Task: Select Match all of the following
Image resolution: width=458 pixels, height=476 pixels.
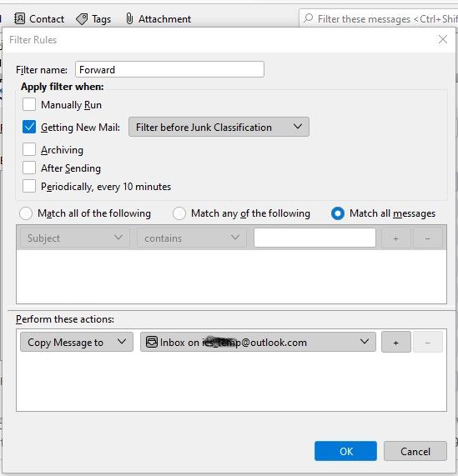Action: [26, 213]
